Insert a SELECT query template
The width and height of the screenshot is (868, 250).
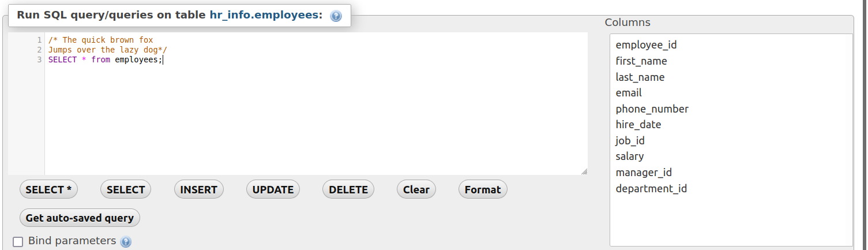click(126, 189)
